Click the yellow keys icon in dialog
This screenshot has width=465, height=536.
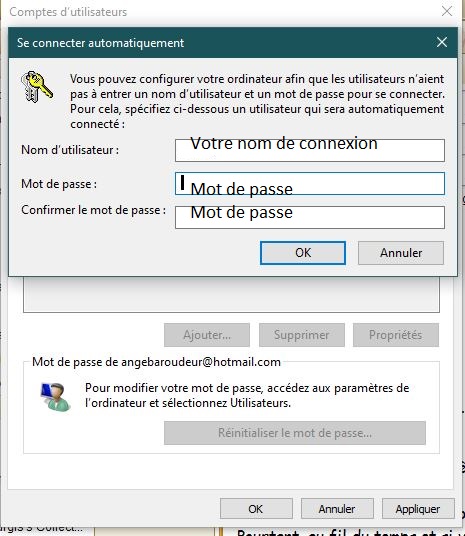[x=37, y=87]
